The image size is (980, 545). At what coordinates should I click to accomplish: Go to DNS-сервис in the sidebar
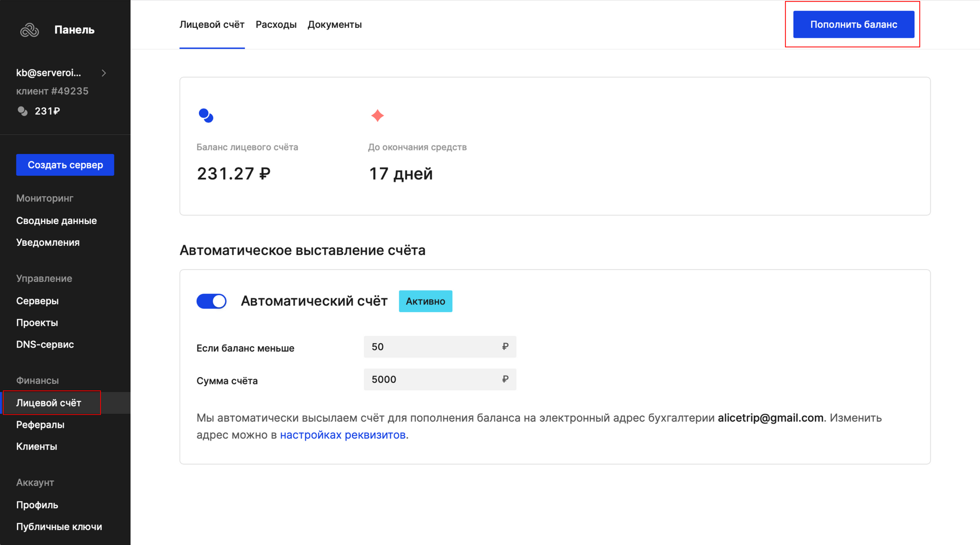[x=45, y=344]
